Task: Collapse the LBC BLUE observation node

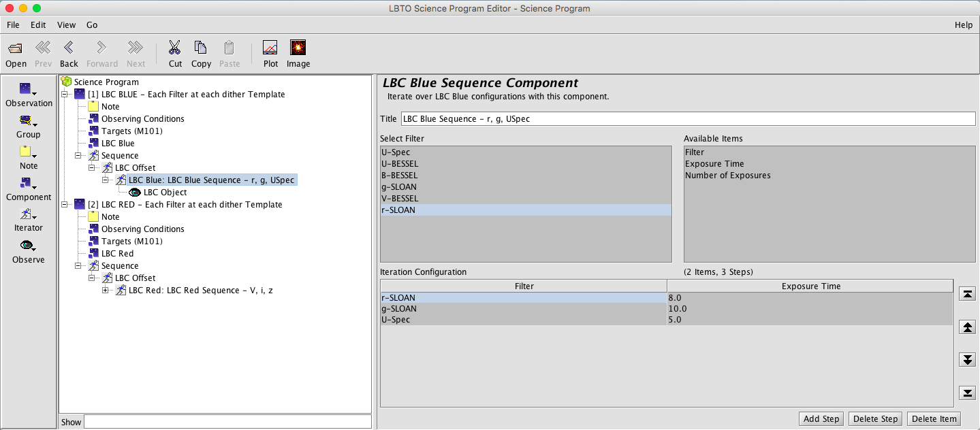Action: tap(65, 95)
